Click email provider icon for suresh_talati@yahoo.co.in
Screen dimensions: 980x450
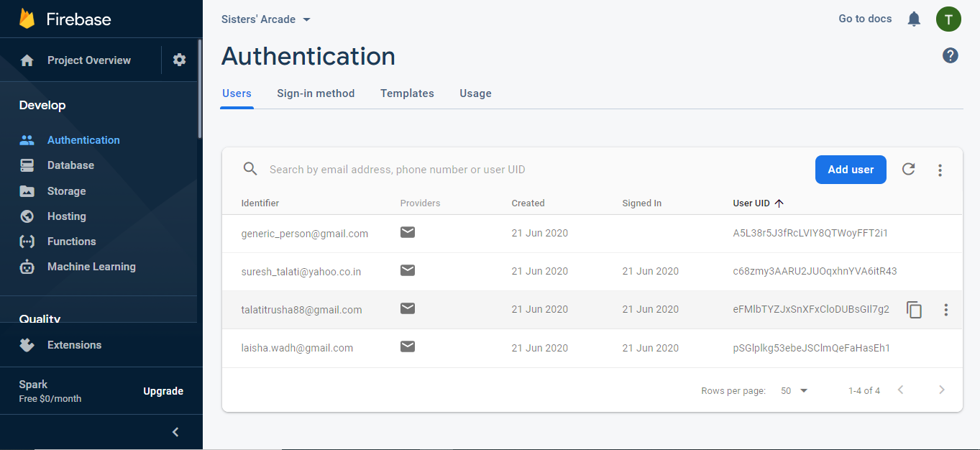pos(408,270)
